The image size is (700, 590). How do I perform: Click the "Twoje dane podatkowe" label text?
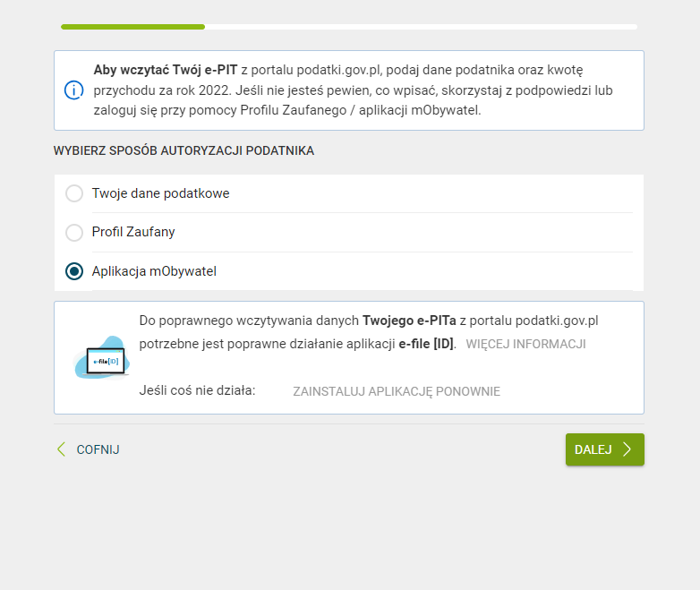pos(160,193)
